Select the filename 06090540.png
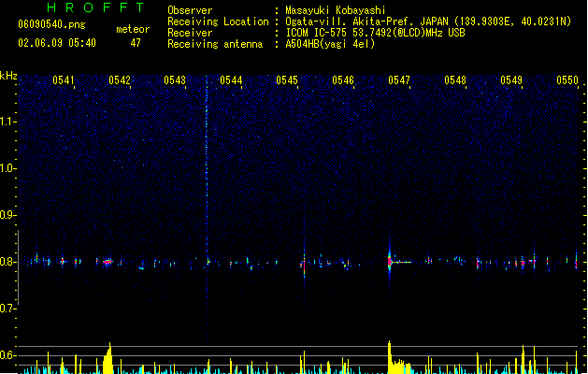 click(x=51, y=24)
